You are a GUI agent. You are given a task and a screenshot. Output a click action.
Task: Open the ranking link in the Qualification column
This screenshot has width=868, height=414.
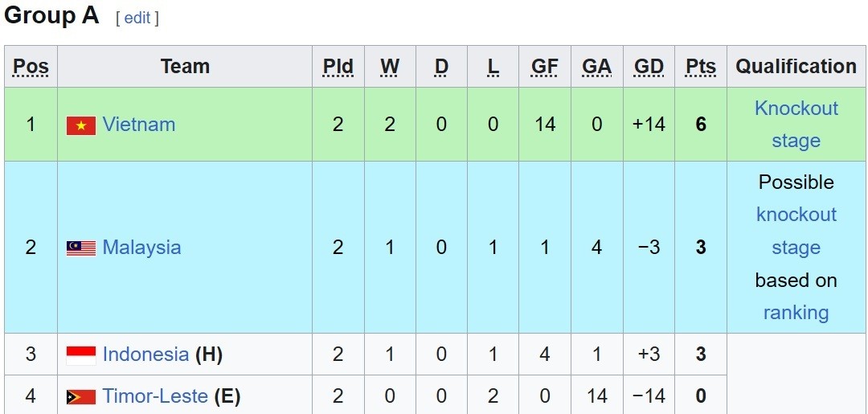coord(796,313)
